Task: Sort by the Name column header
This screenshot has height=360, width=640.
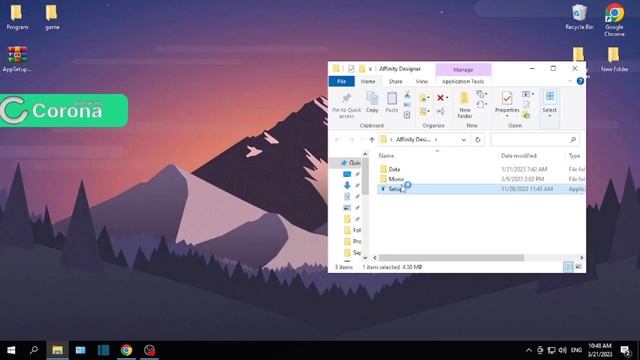Action: (386, 156)
